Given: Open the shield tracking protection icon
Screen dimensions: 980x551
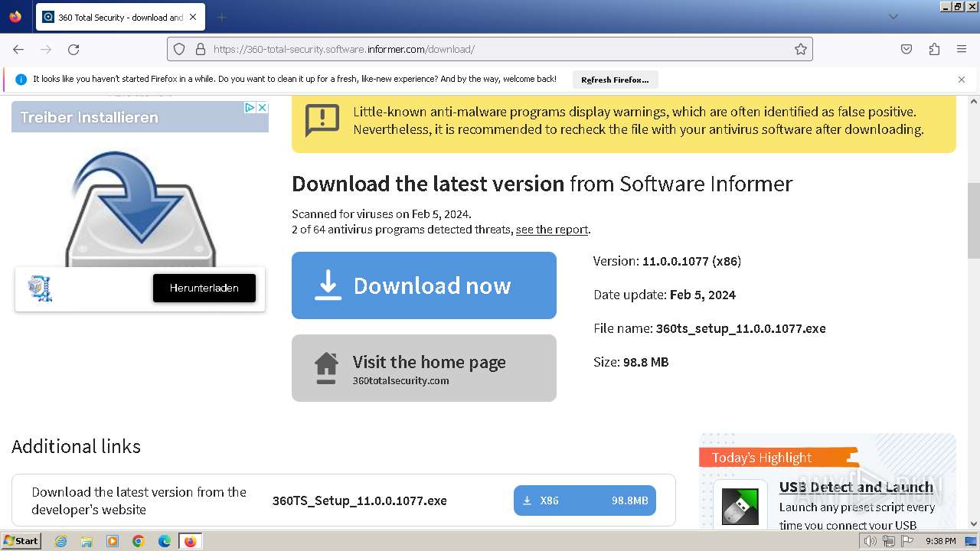Looking at the screenshot, I should click(179, 49).
